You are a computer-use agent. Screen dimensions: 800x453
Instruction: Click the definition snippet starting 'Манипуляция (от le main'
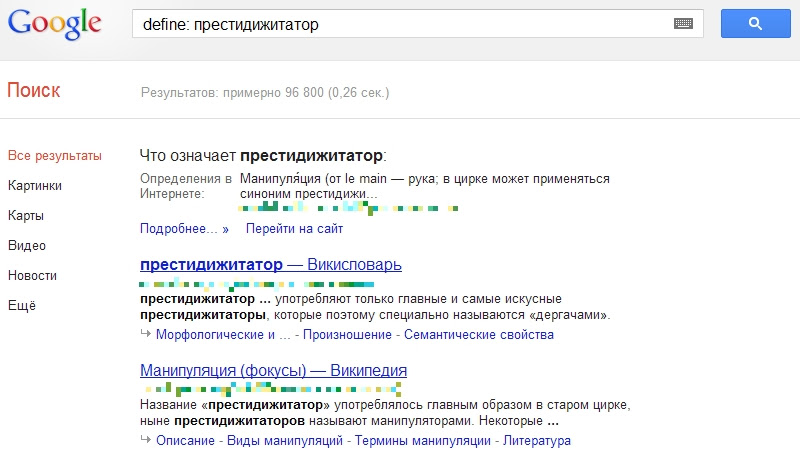click(x=424, y=186)
